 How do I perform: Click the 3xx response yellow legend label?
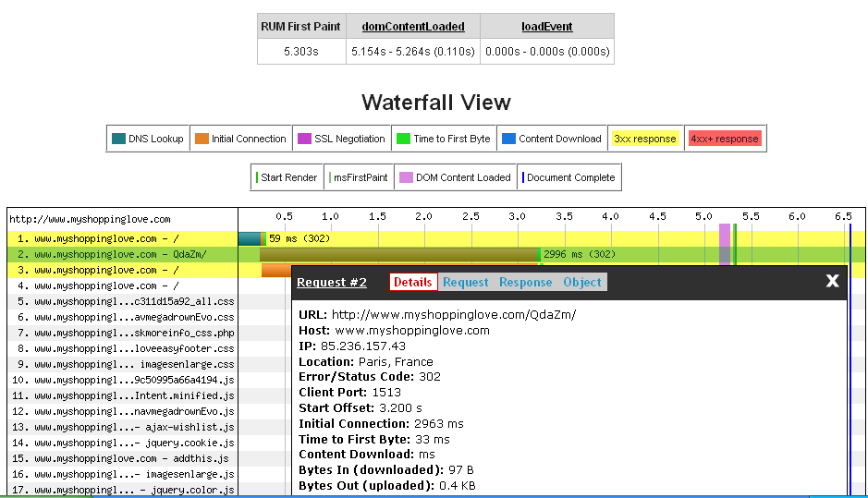click(x=645, y=139)
